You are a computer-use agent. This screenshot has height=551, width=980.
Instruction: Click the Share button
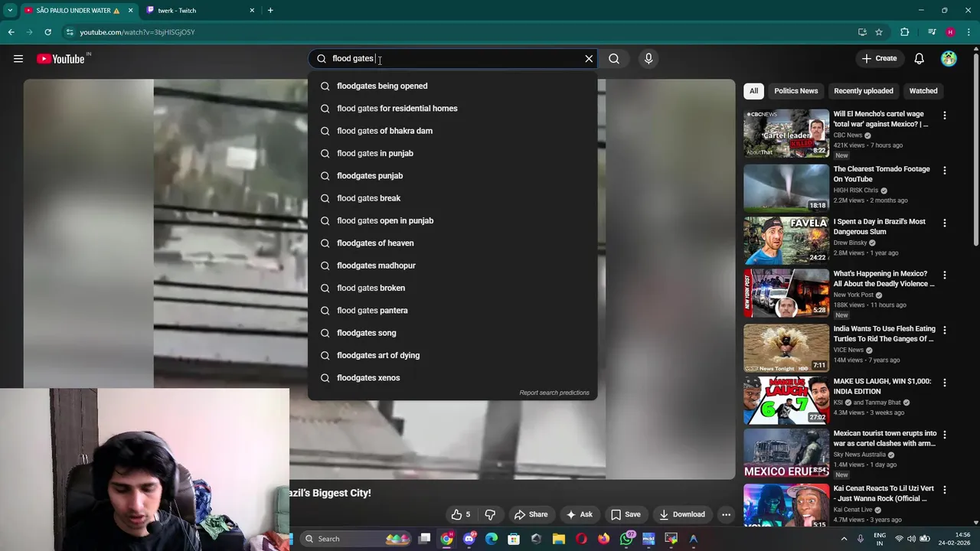(x=531, y=514)
